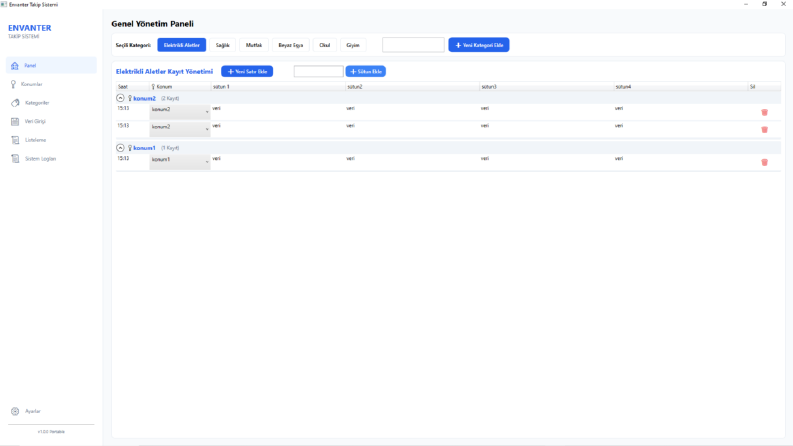Open Veri Girişi via its form icon
The width and height of the screenshot is (793, 446).
pyautogui.click(x=15, y=121)
